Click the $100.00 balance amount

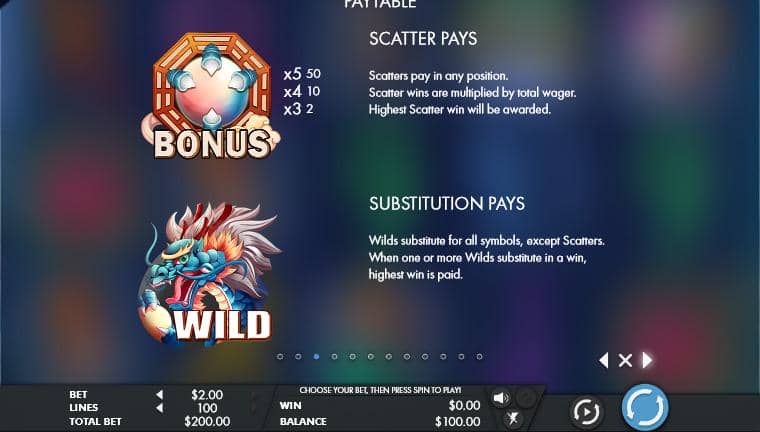(458, 421)
